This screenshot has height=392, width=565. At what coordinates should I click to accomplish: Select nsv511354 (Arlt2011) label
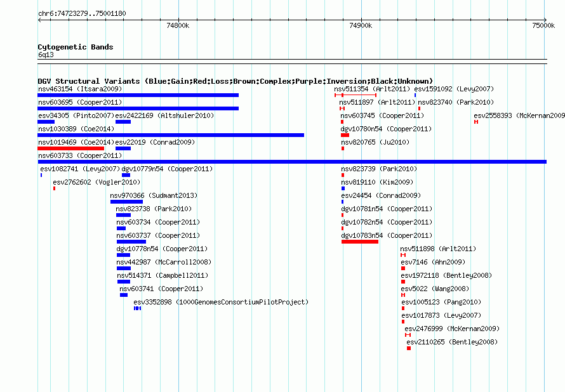coord(372,89)
